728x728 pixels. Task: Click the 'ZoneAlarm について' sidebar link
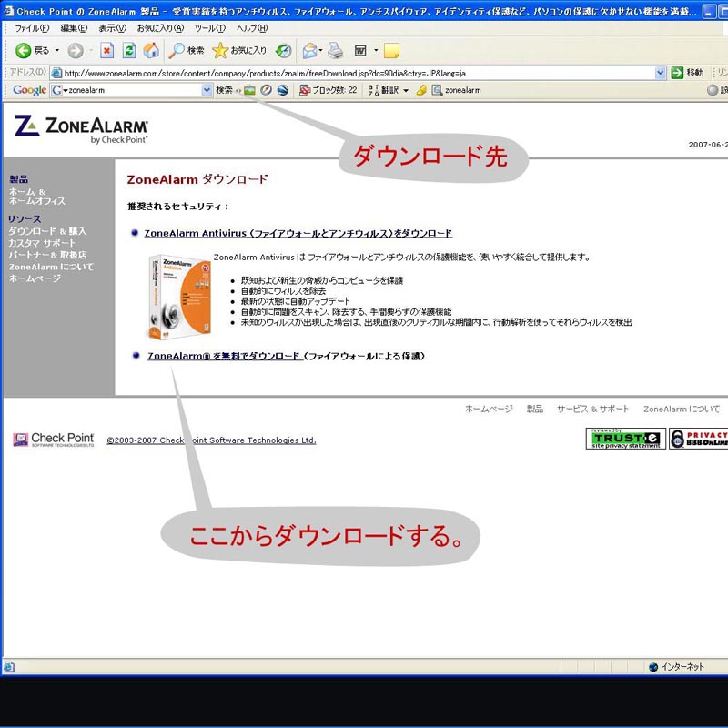coord(51,267)
